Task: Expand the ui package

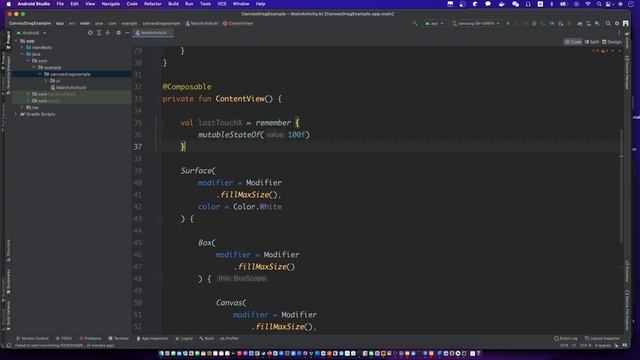Action: pyautogui.click(x=46, y=81)
